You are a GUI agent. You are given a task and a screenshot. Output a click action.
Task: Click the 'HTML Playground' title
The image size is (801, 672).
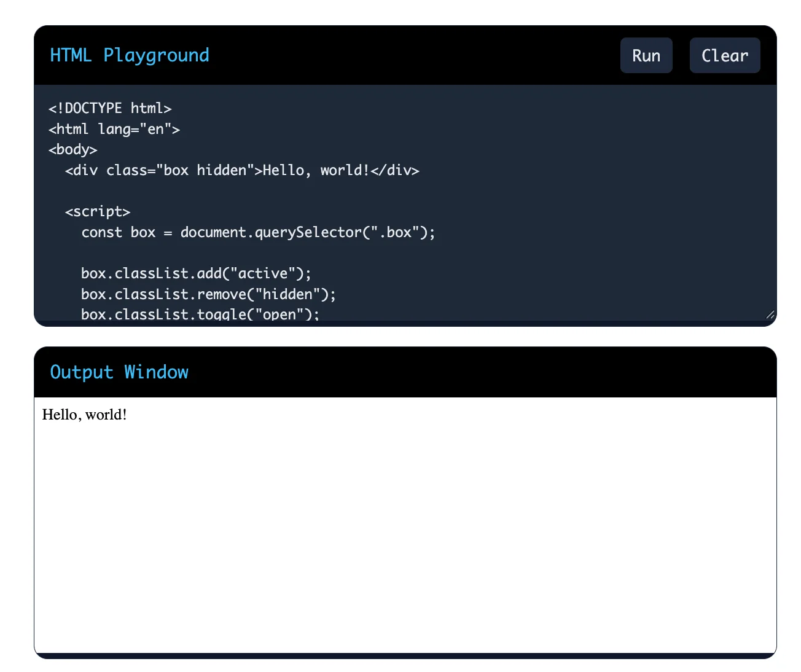click(x=130, y=55)
